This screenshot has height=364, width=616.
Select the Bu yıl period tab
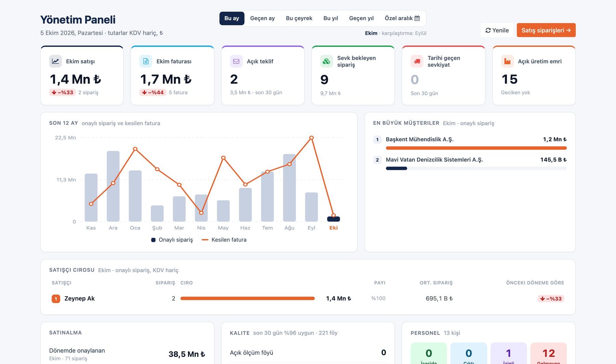(x=331, y=18)
